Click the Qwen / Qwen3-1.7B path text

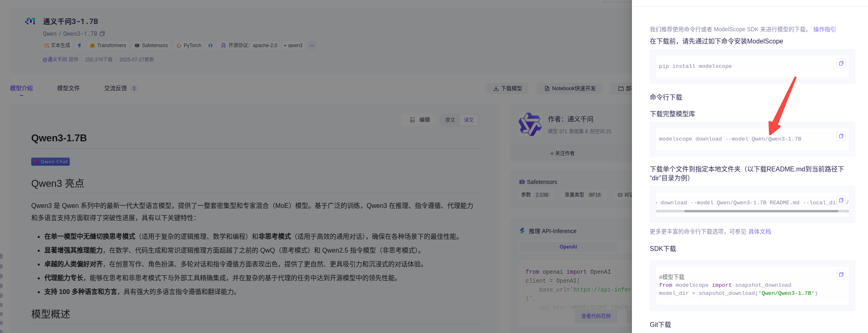pos(70,34)
